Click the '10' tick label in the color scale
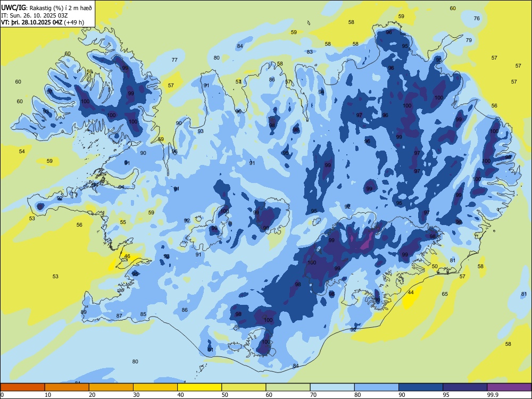532x399 pixels. click(48, 395)
